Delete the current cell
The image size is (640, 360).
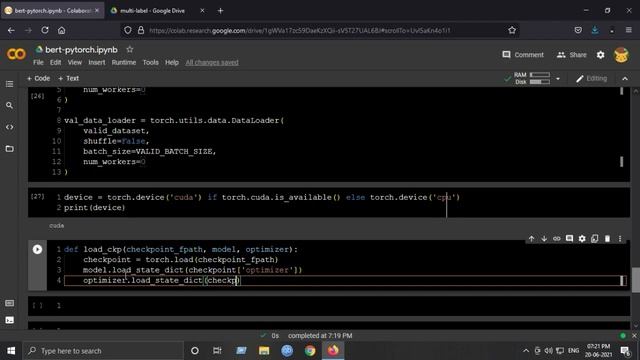(x=607, y=239)
